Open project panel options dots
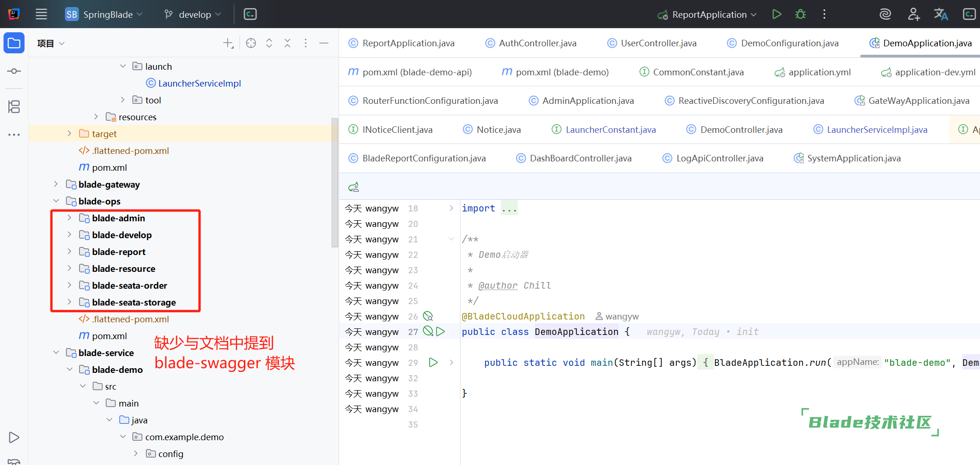The width and height of the screenshot is (980, 465). 306,44
